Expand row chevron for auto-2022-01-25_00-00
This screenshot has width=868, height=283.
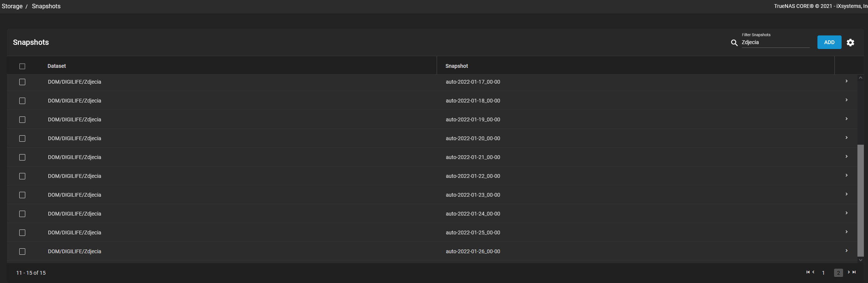[x=846, y=232]
